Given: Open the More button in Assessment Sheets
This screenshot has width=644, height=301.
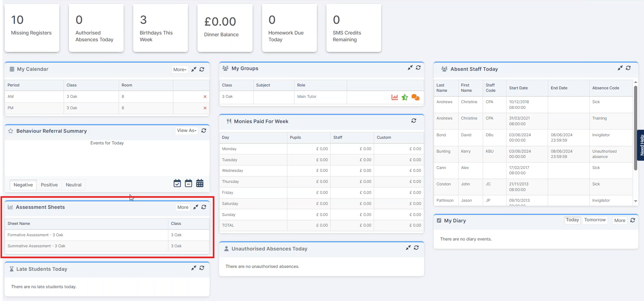Looking at the screenshot, I should click(x=183, y=207).
